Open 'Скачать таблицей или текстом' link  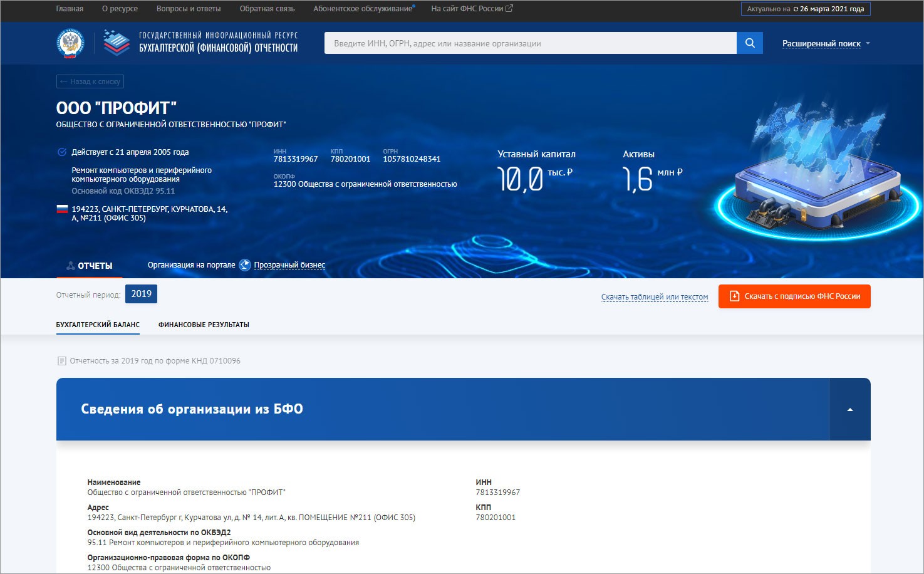point(655,297)
